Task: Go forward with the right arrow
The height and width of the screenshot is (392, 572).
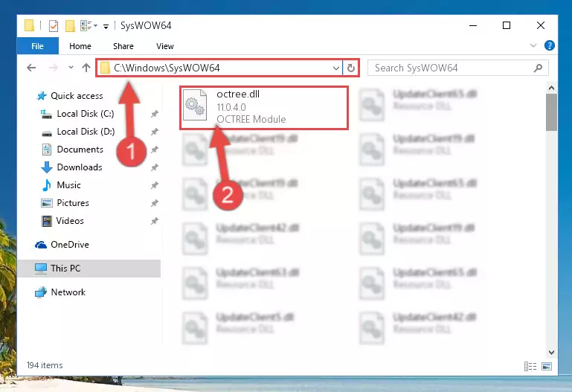Action: [54, 68]
